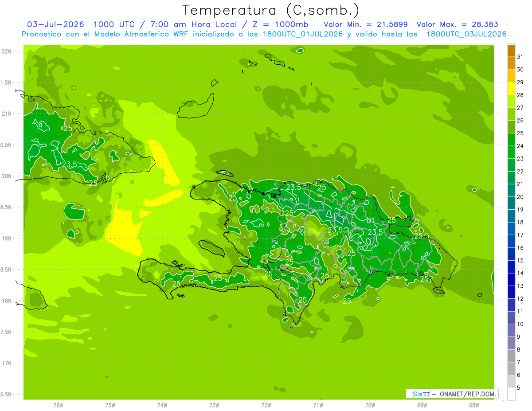This screenshot has height=411, width=532.
Task: Select the gray 6 degree legend swatch
Action: 511,369
